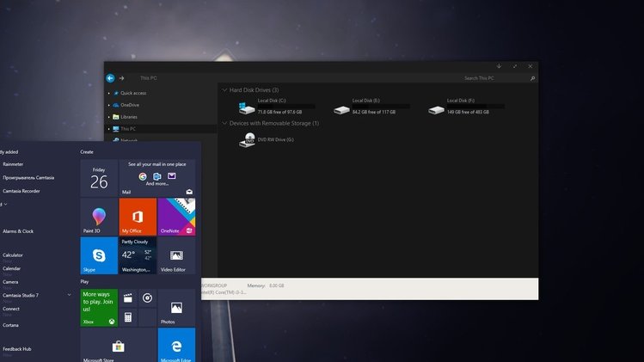
Task: Select the Quick access star icon
Action: point(116,93)
